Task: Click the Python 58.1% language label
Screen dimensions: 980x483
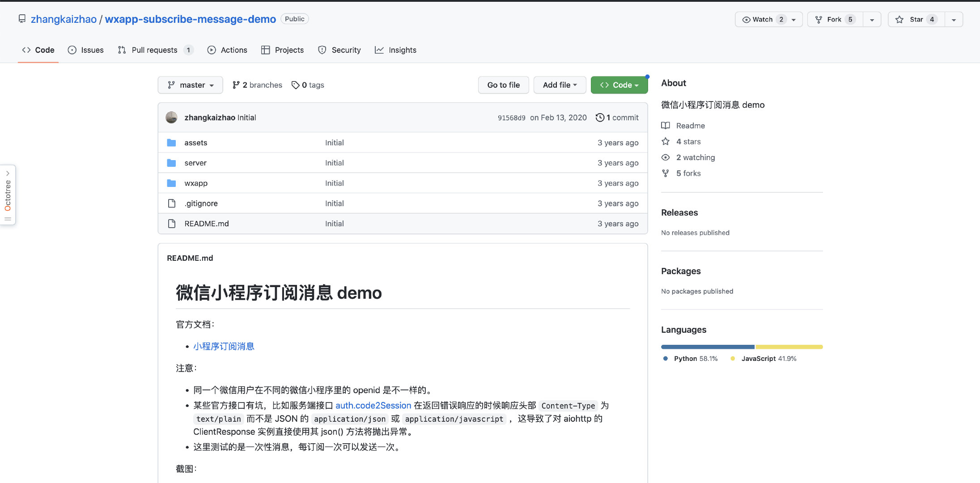Action: [x=691, y=359]
